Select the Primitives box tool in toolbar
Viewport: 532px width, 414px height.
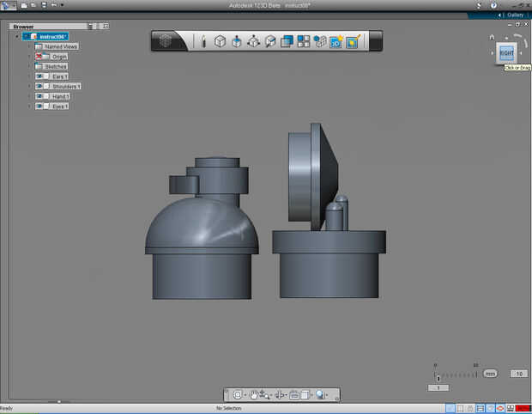[220, 41]
